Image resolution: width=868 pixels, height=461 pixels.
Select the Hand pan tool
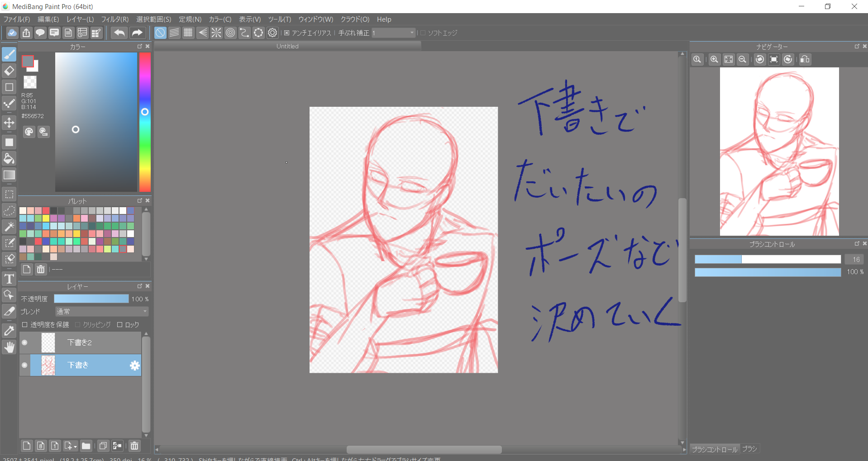click(9, 347)
